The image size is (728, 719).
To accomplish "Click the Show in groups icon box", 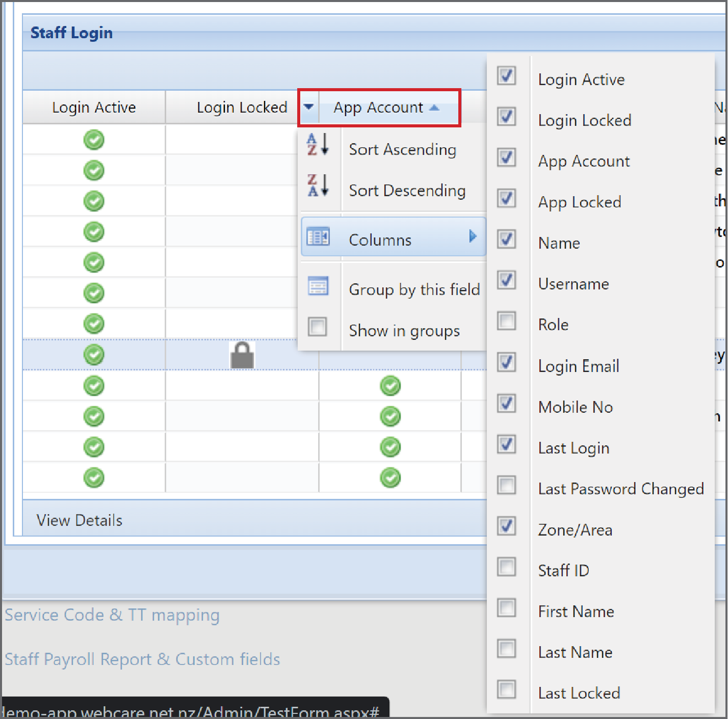I will (318, 327).
